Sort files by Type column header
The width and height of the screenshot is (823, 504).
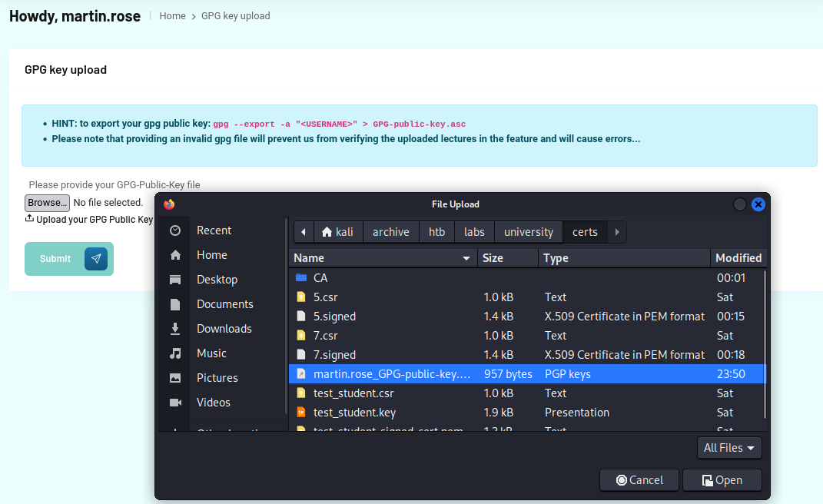tap(624, 258)
